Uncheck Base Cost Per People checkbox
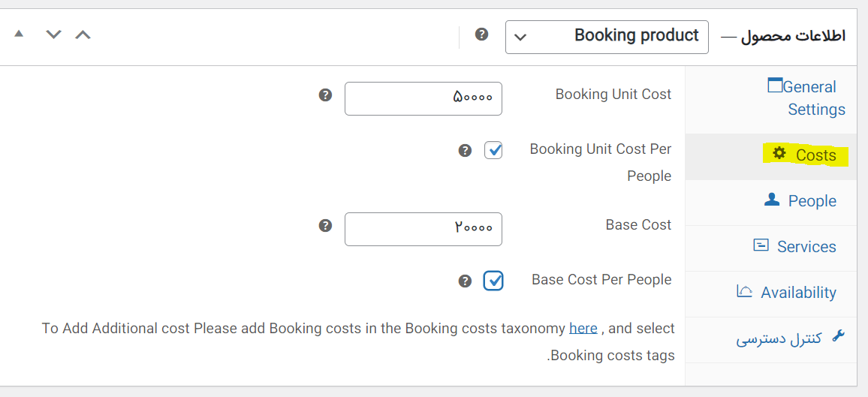Viewport: 868px width, 397px height. pyautogui.click(x=493, y=281)
